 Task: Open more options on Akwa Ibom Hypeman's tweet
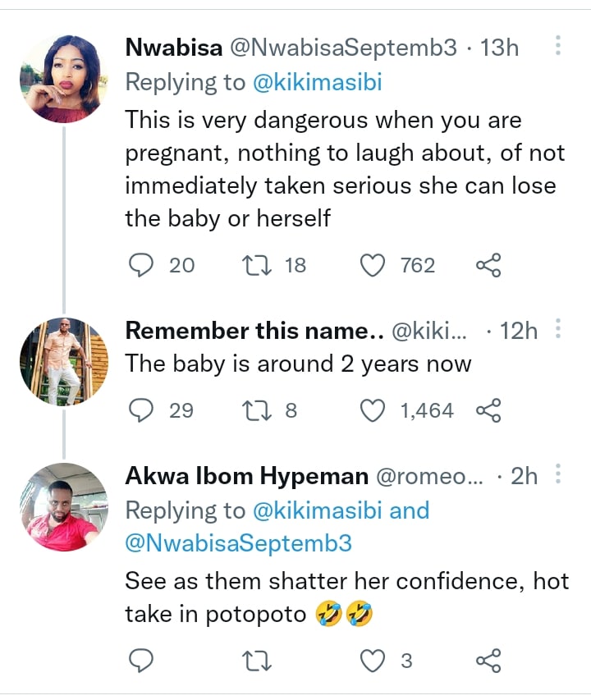coord(558,474)
